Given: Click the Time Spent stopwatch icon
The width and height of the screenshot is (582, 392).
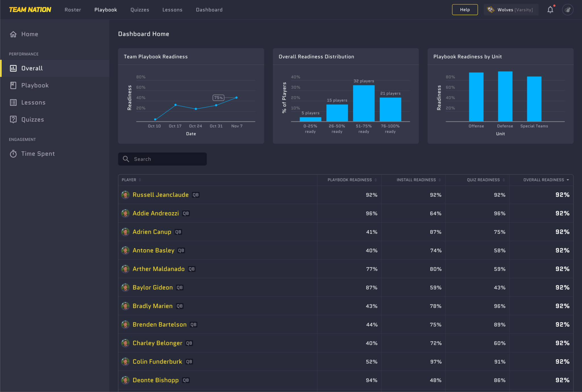Looking at the screenshot, I should click(x=13, y=154).
